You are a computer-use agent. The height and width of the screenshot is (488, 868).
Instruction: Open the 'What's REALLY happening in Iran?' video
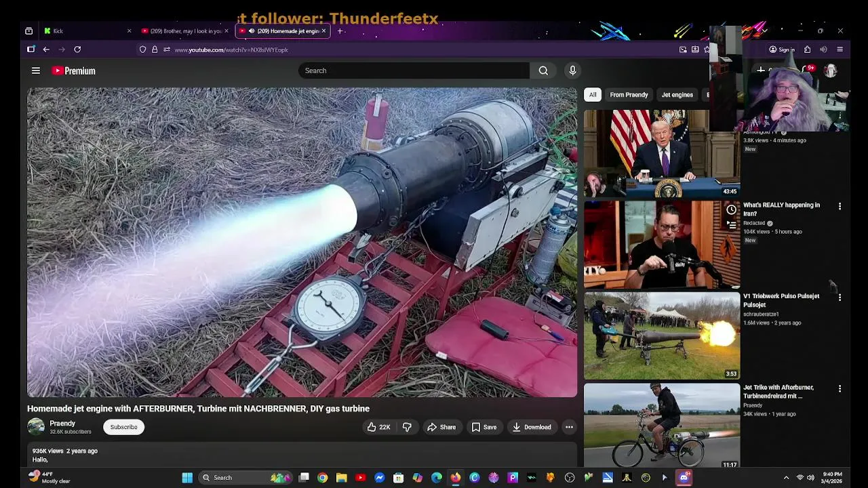(x=781, y=209)
